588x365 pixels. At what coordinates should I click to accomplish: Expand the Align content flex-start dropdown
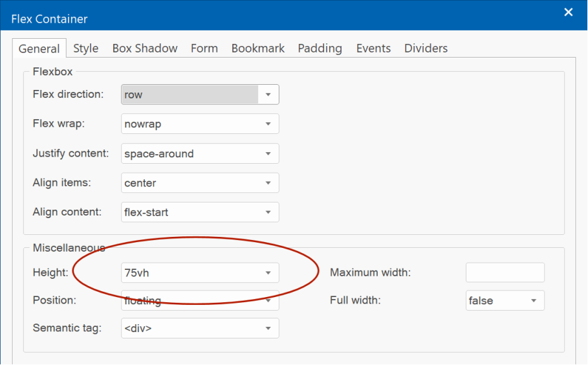200,212
